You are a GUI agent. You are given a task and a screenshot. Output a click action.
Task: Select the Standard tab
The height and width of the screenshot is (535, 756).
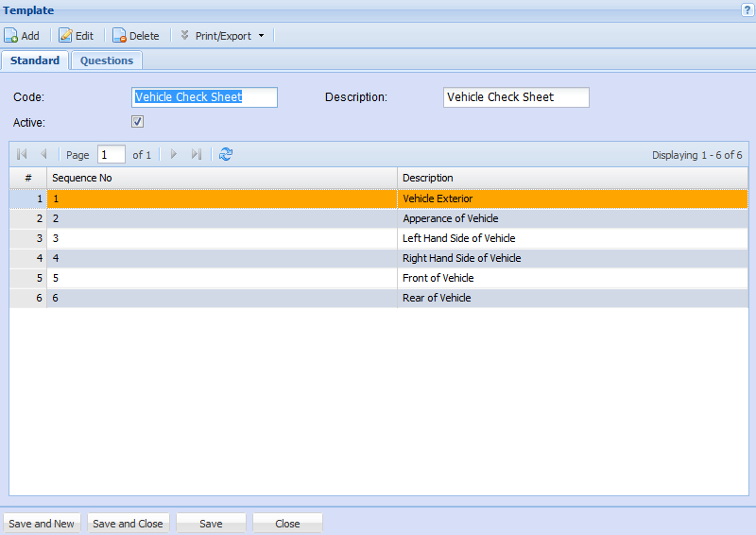[x=35, y=60]
